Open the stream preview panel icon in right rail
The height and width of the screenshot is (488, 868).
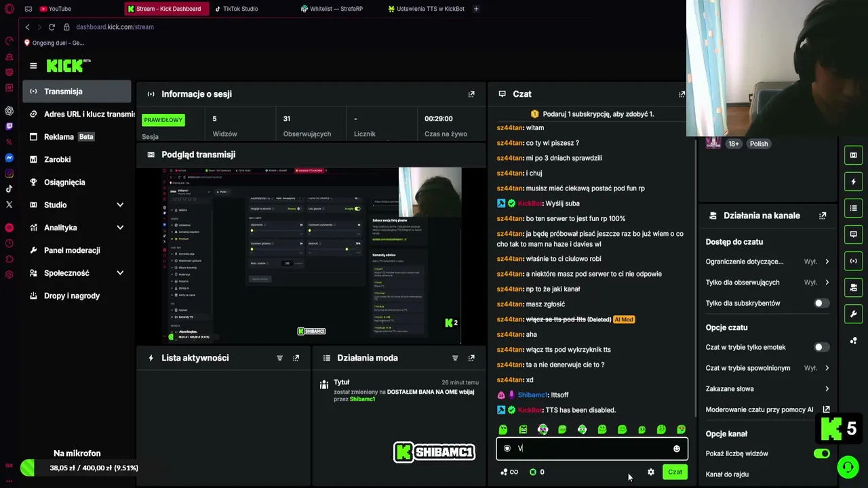(853, 155)
